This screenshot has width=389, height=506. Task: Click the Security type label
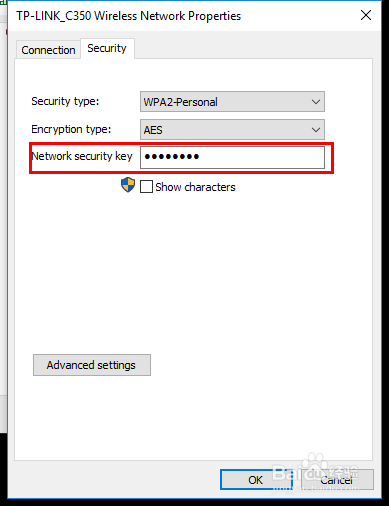pyautogui.click(x=65, y=101)
